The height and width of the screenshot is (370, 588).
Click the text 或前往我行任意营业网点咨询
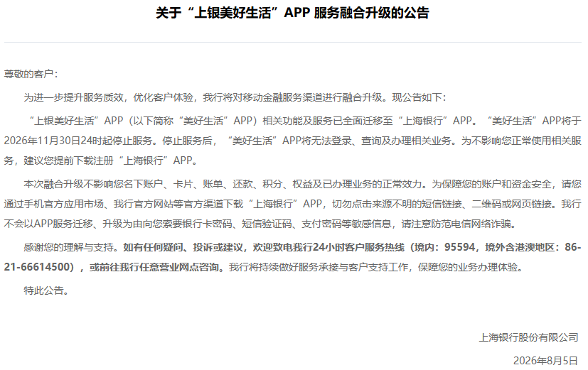(x=154, y=267)
